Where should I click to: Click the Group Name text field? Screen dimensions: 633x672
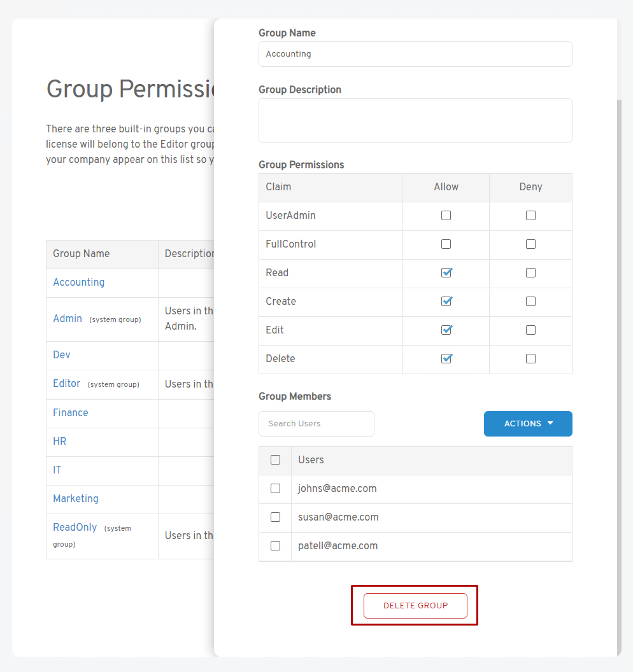click(x=415, y=54)
